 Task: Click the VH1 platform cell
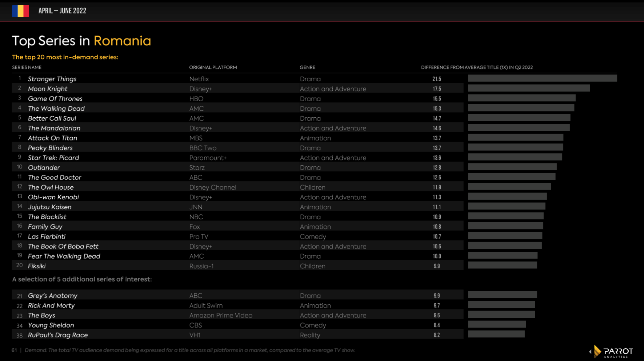(x=195, y=335)
